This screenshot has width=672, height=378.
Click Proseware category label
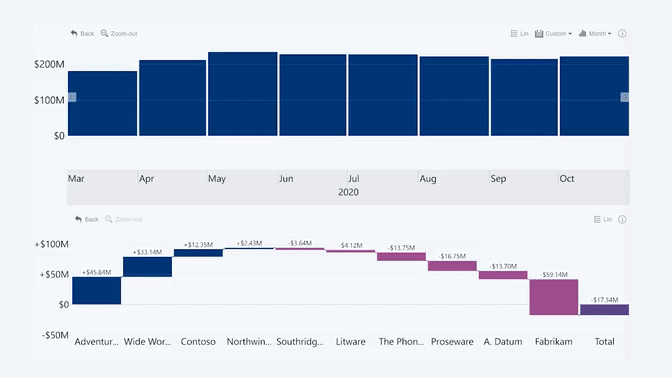(x=452, y=342)
